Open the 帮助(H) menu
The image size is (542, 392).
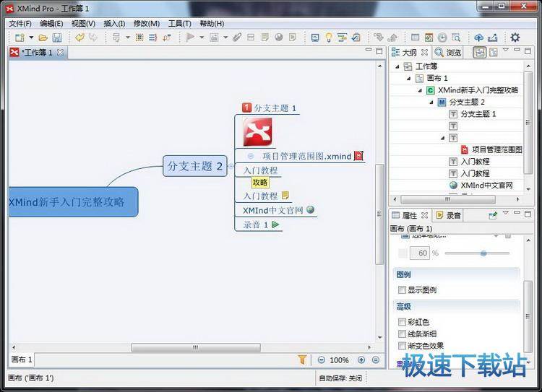(212, 24)
